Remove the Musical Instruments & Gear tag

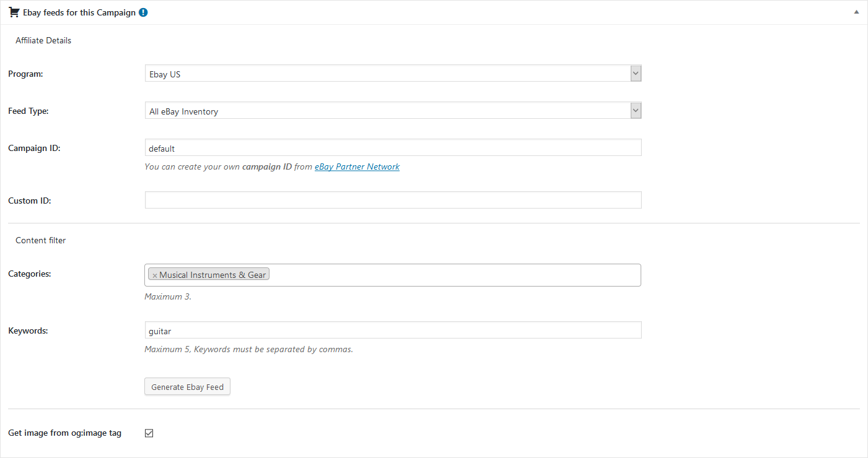point(154,275)
